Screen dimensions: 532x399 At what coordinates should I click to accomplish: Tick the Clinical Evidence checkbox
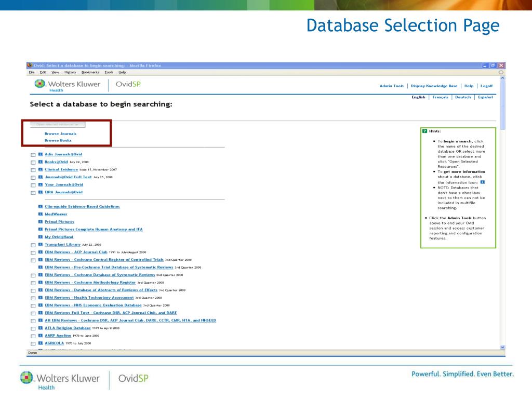coord(33,170)
